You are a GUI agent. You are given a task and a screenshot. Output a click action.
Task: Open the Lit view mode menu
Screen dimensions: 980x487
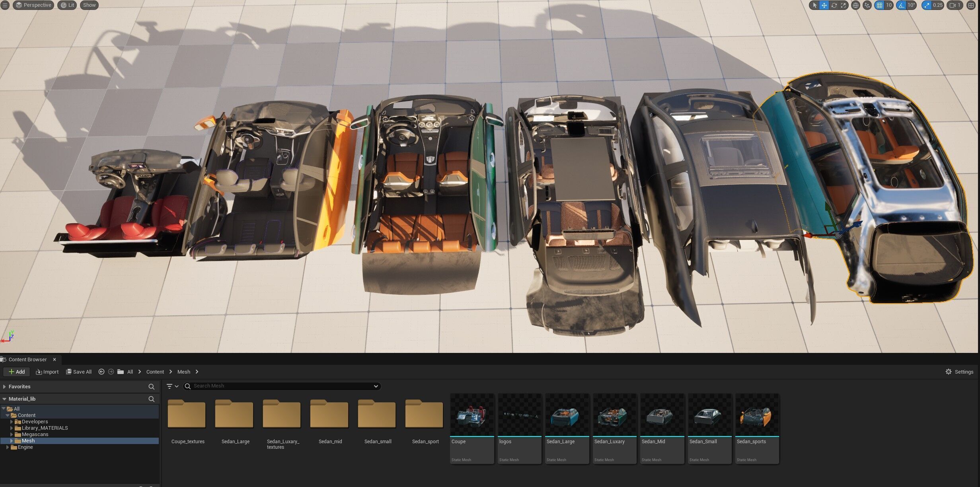[x=67, y=5]
